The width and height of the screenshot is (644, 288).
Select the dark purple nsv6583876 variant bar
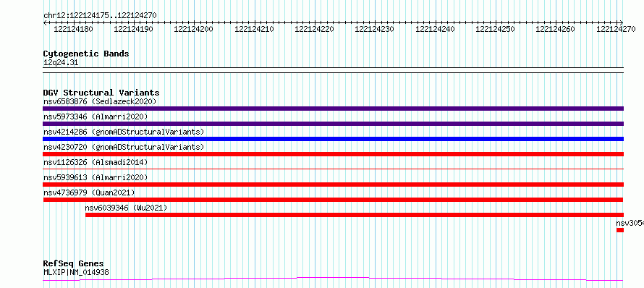333,109
